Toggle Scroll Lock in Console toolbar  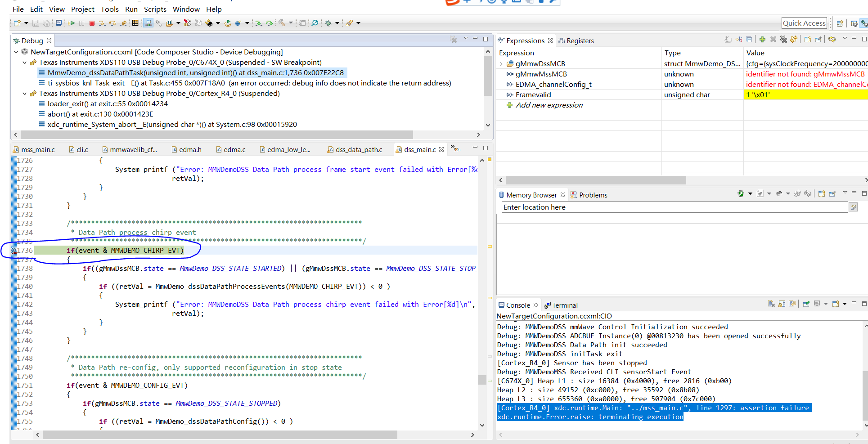[x=782, y=304]
